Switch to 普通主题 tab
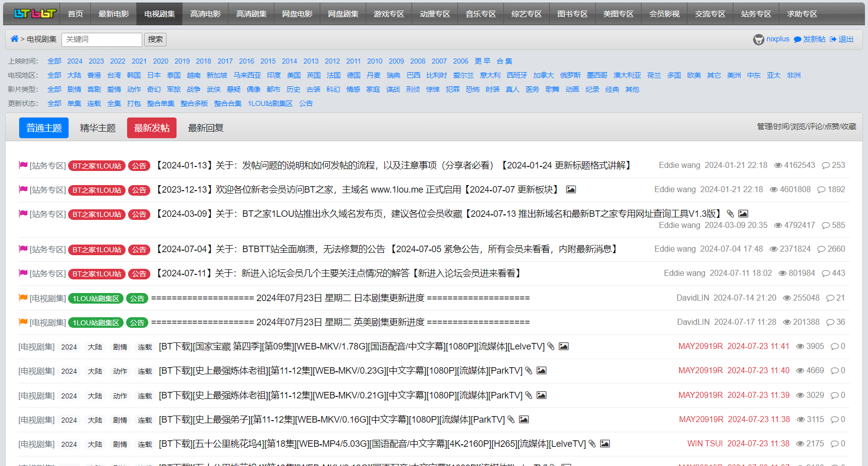The image size is (868, 466). coord(44,128)
